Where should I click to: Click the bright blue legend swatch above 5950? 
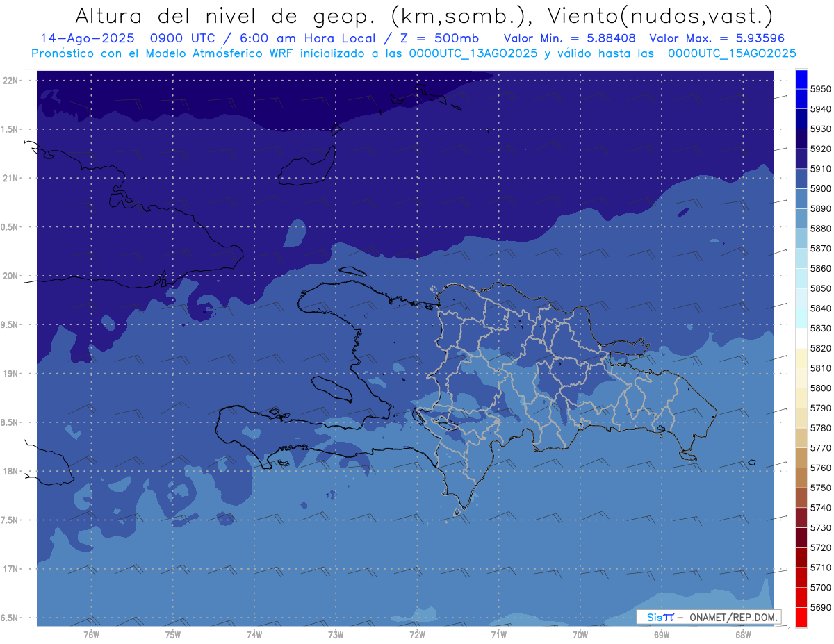[x=801, y=79]
